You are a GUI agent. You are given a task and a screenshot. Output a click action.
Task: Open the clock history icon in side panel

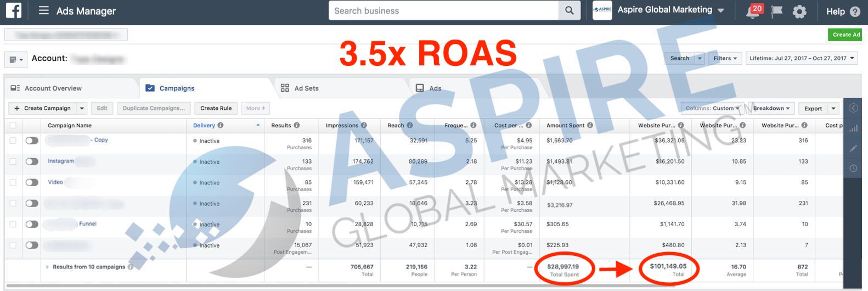853,168
